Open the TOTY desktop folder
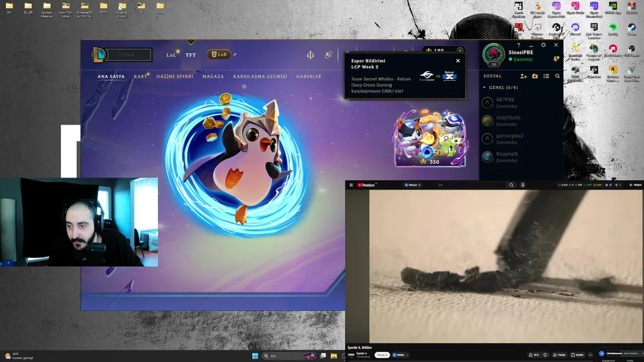The image size is (644, 362). [x=104, y=8]
